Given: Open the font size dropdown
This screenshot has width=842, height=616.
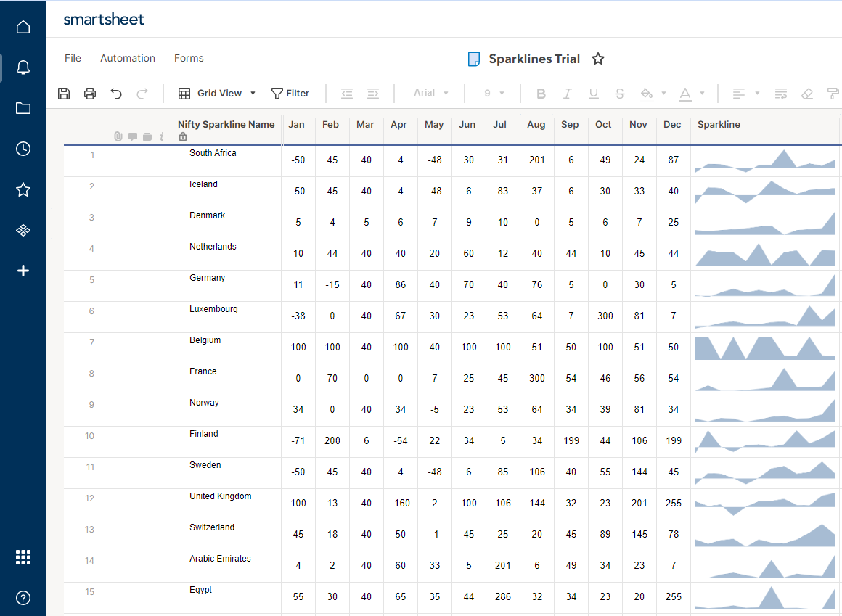Looking at the screenshot, I should pyautogui.click(x=494, y=93).
